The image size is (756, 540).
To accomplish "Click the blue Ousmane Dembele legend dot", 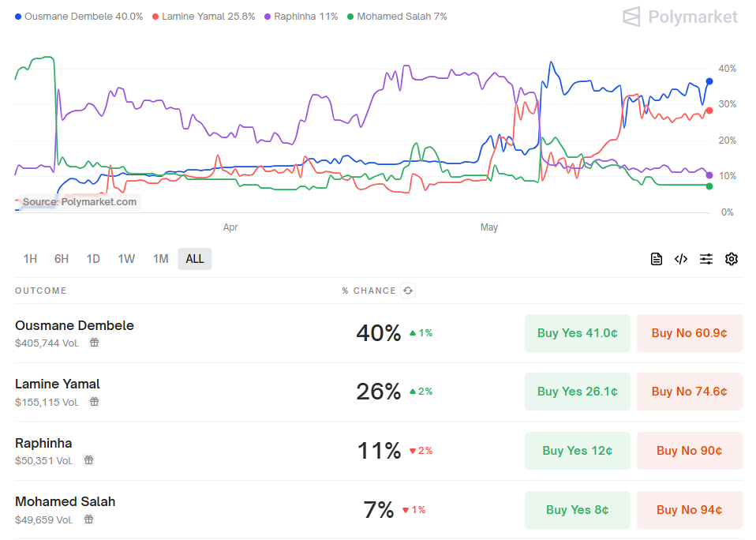I will 18,17.
